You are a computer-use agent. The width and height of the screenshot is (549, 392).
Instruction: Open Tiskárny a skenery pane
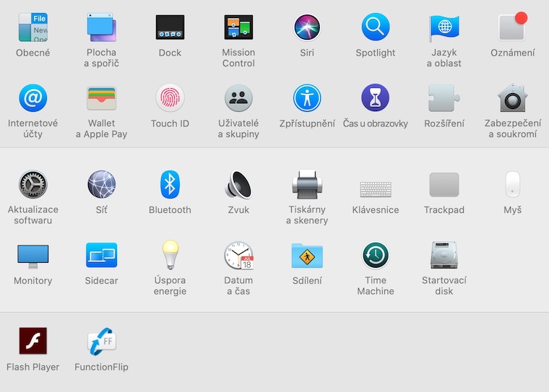(x=307, y=185)
